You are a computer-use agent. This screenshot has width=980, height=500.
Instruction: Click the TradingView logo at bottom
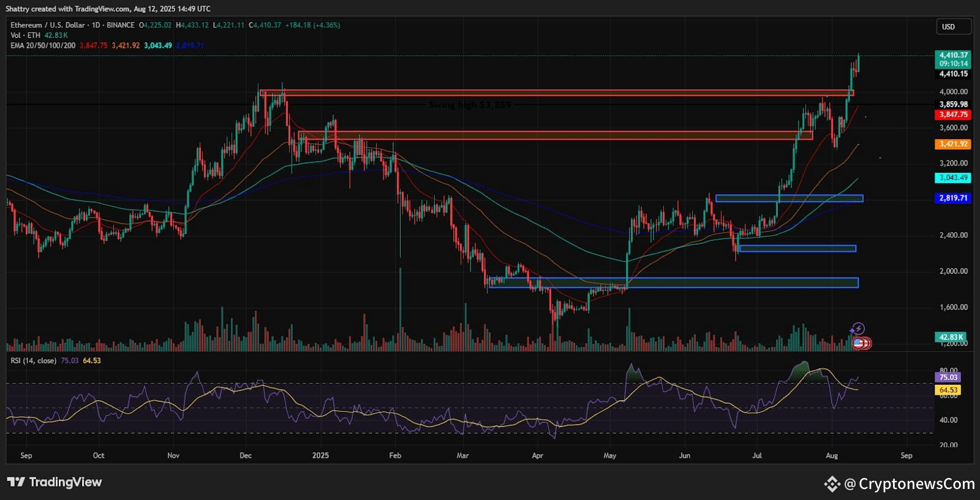tap(55, 482)
